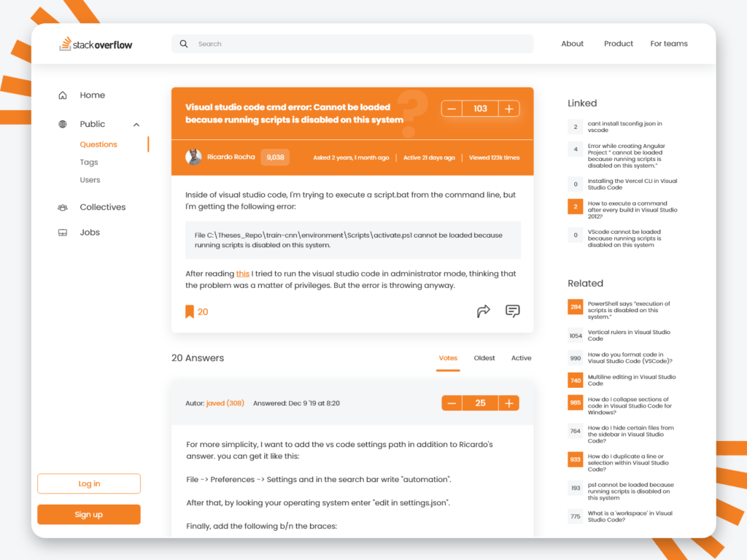Go to Home in sidebar
The image size is (747, 560).
pyautogui.click(x=93, y=96)
